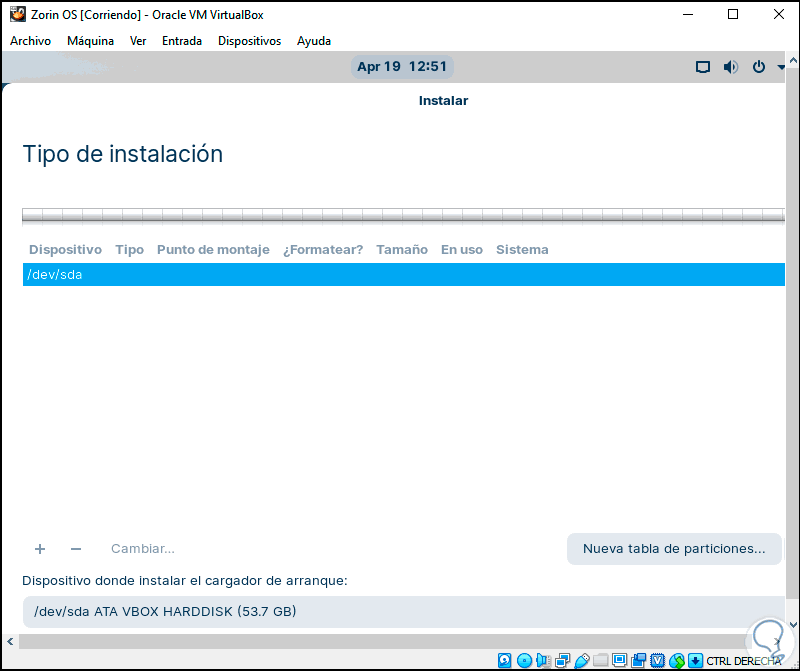Maximize the VirtualBox window
Screen dimensions: 801x671
733,14
